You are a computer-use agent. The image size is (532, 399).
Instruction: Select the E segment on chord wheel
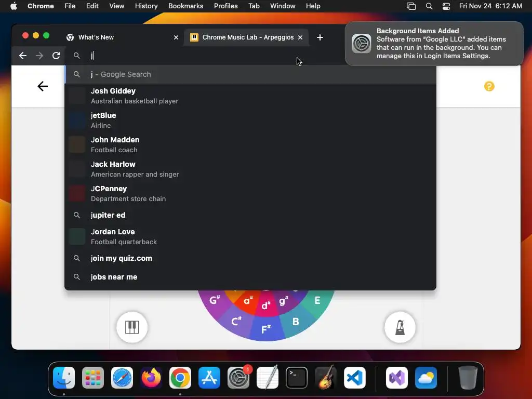[317, 300]
